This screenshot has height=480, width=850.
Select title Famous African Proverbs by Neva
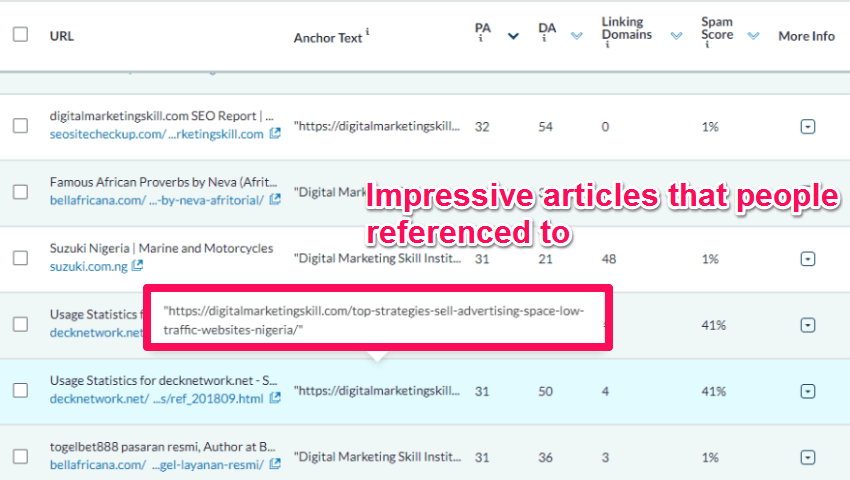163,182
